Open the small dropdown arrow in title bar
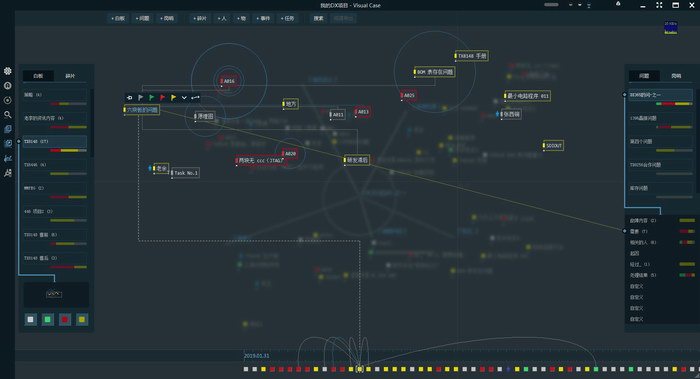The image size is (700, 379). 579,5
